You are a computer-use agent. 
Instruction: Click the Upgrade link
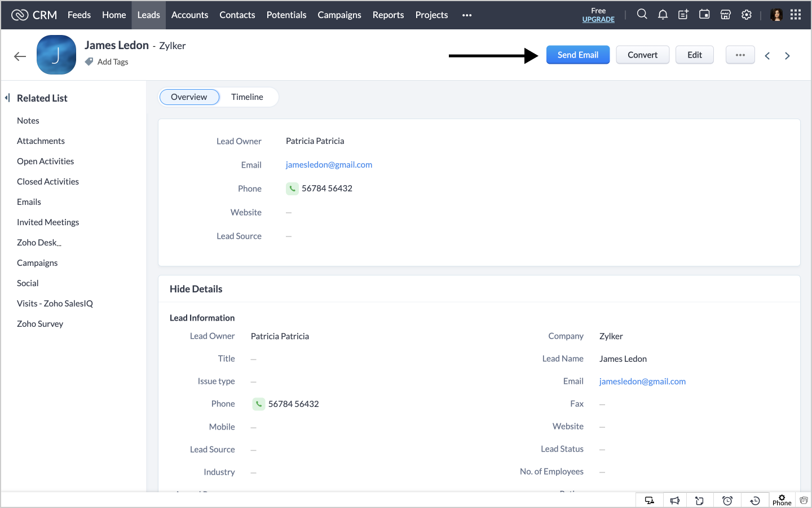pos(598,19)
